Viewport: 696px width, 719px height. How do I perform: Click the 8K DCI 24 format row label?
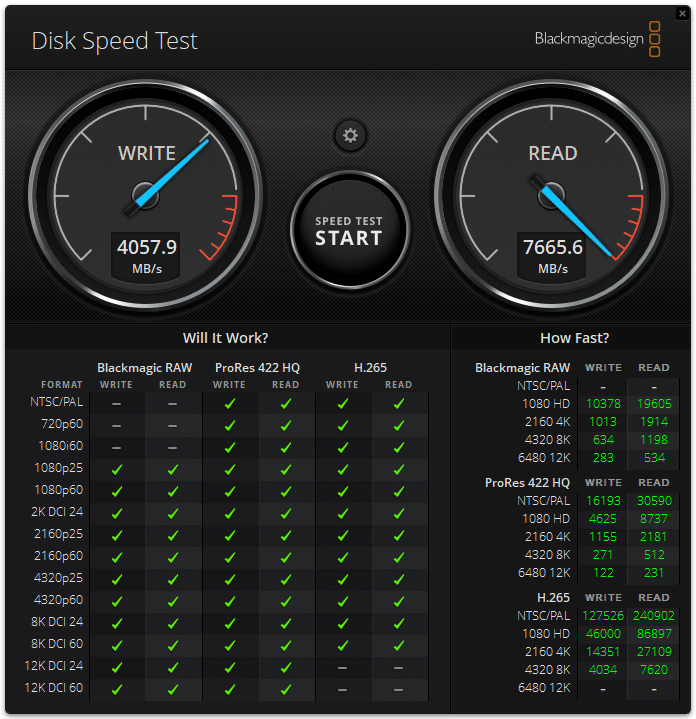tap(57, 622)
